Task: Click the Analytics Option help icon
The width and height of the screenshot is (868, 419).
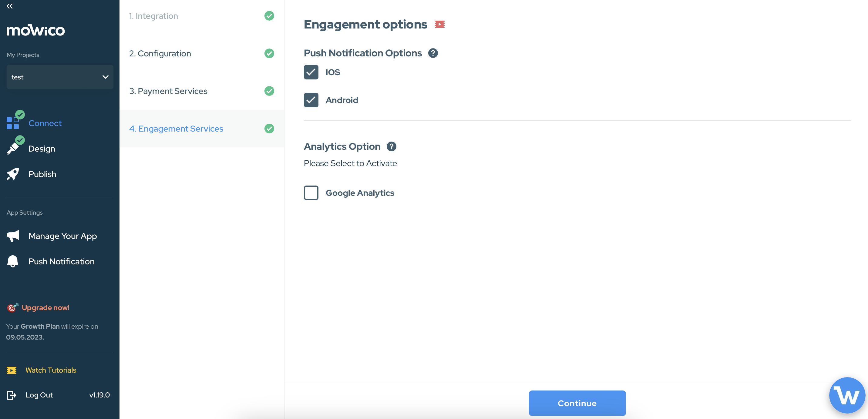Action: tap(391, 146)
